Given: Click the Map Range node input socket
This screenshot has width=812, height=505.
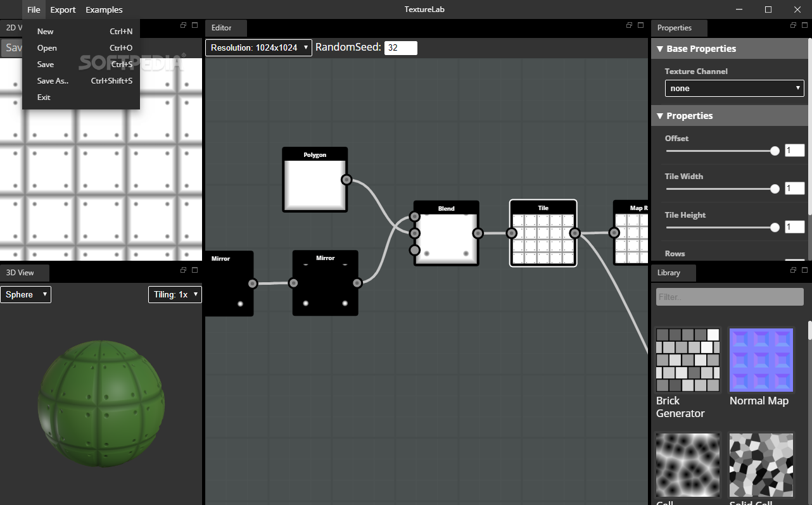Looking at the screenshot, I should (x=614, y=233).
